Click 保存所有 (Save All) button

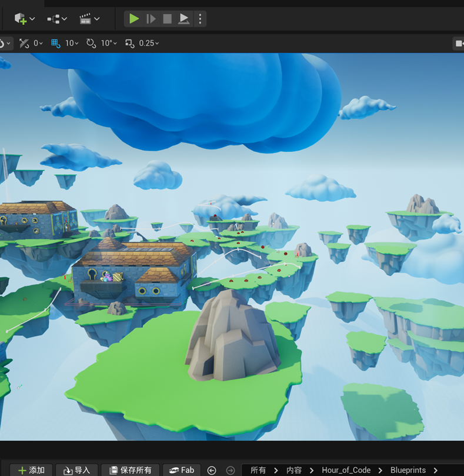[x=130, y=470]
